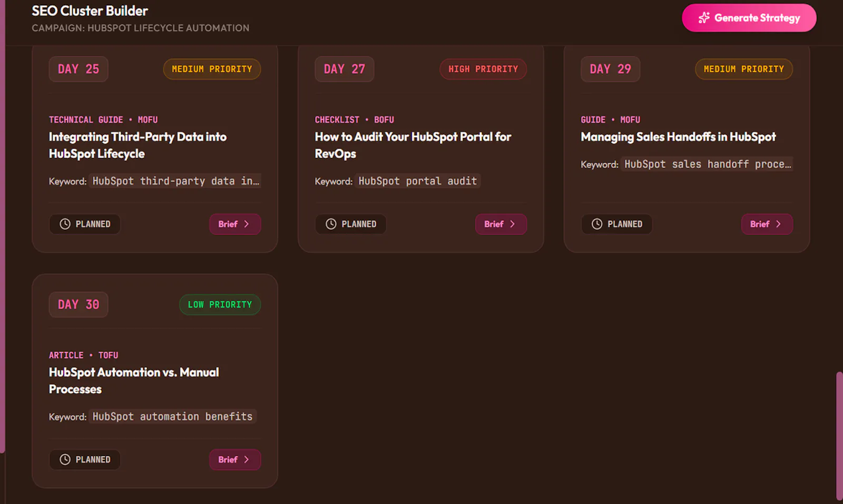
Task: Select the DAY 29 badge
Action: pyautogui.click(x=611, y=69)
